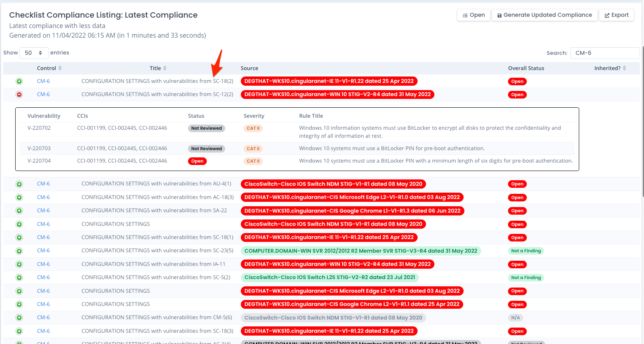Expand the CM-6 row from CM-5(6)
The height and width of the screenshot is (344, 644).
(19, 318)
